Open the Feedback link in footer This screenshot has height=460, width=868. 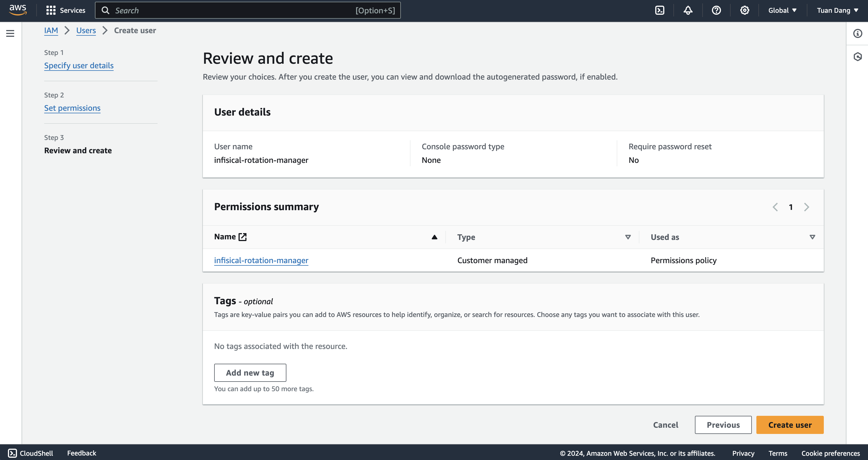[x=82, y=453]
